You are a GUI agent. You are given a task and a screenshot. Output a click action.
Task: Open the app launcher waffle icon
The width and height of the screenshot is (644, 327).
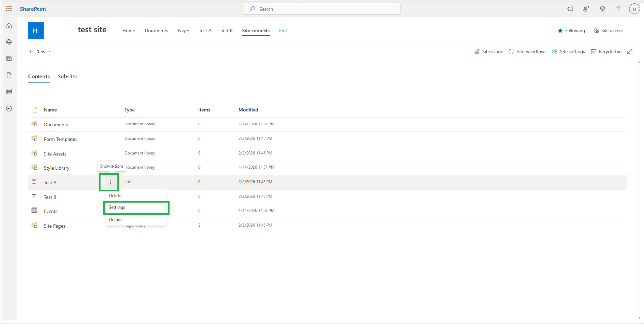(9, 9)
